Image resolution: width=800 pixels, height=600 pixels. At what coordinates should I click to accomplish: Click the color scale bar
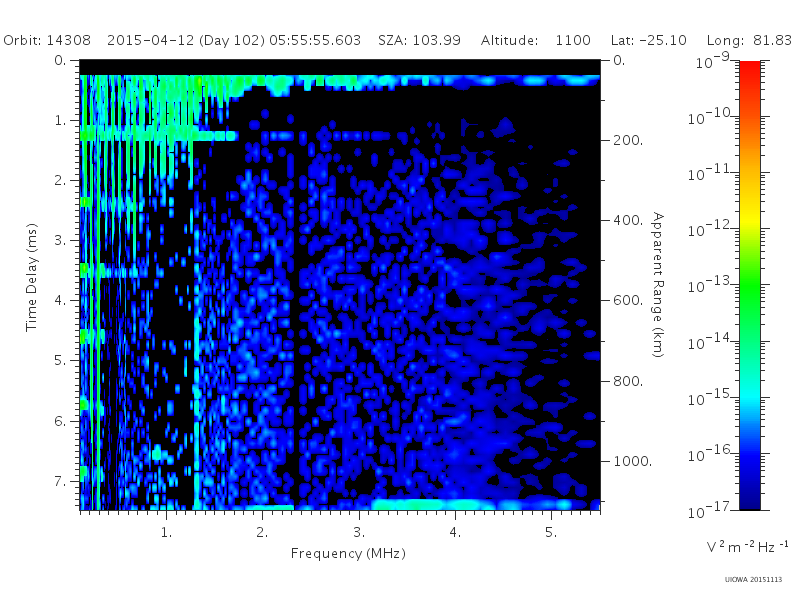click(749, 285)
